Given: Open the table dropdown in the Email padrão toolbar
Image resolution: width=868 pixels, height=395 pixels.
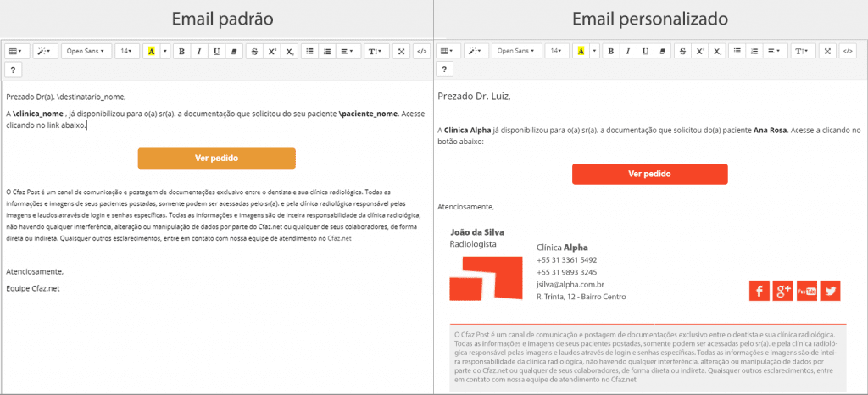Looking at the screenshot, I should tap(17, 51).
